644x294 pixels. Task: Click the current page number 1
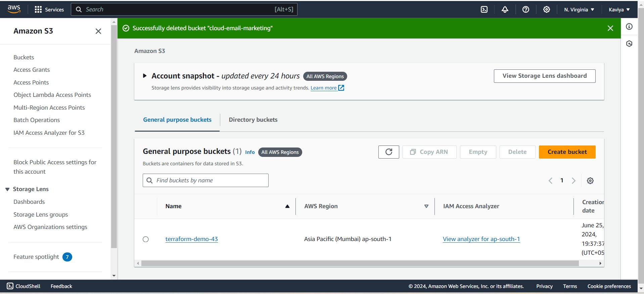562,180
